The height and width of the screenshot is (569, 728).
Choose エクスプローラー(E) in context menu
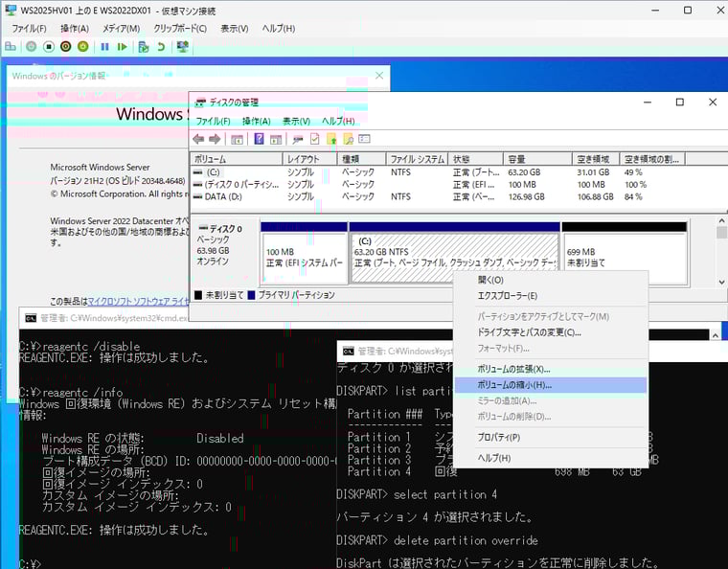[x=551, y=296]
